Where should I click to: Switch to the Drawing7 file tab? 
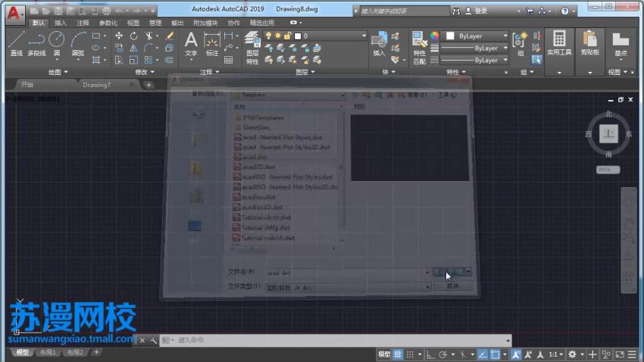click(96, 85)
